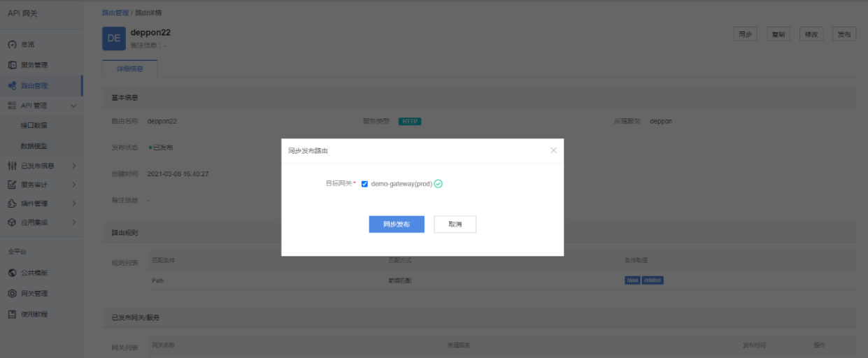868x358 pixels.
Task: Click the 公共模板 globe icon
Action: [x=12, y=273]
